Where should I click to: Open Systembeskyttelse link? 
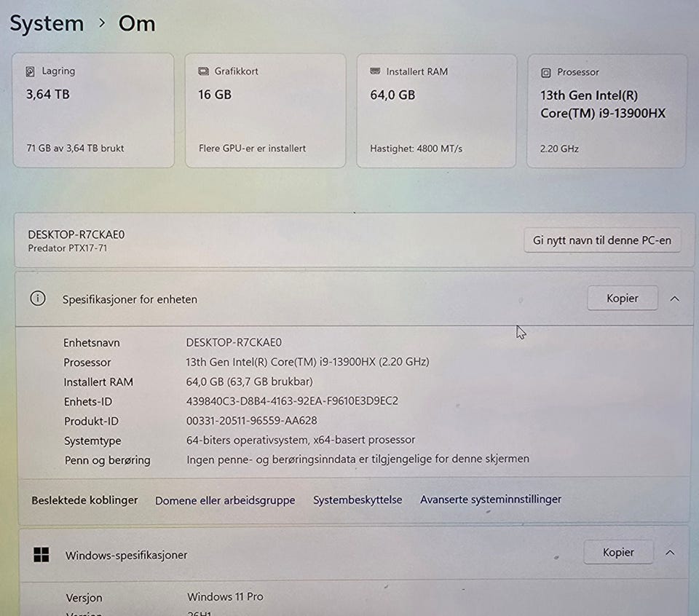[358, 499]
